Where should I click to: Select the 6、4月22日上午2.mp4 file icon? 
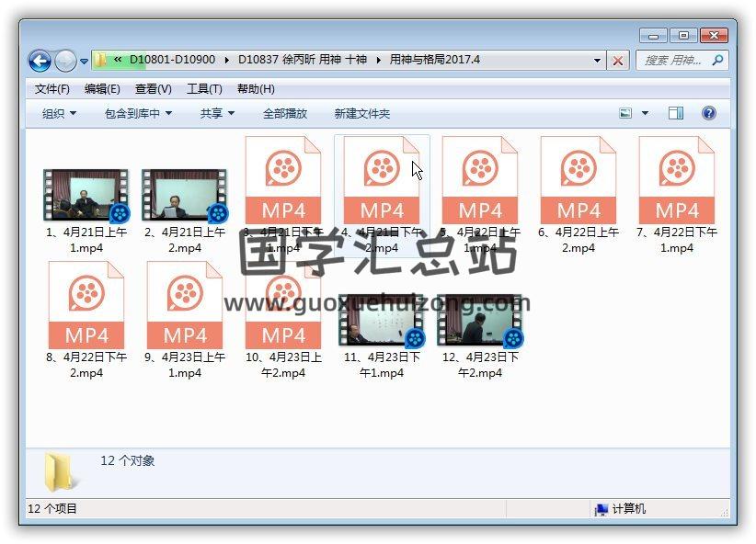point(578,181)
